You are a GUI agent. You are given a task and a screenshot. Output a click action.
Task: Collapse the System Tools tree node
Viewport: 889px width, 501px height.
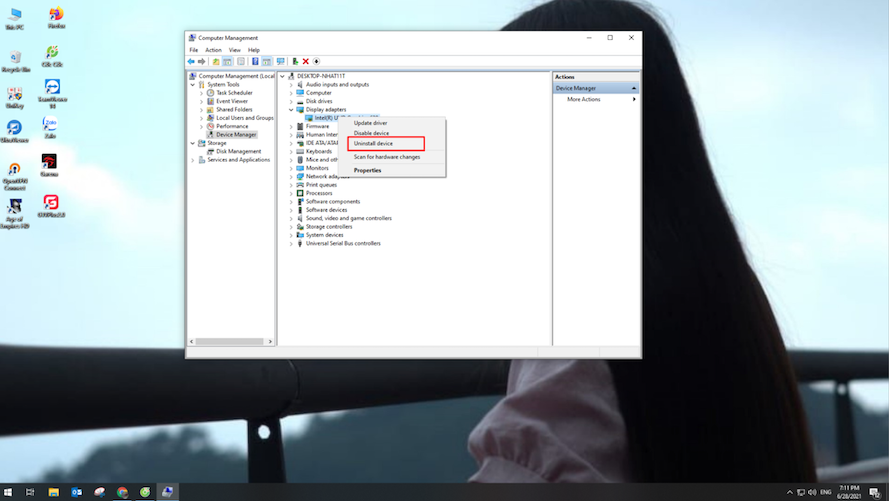pyautogui.click(x=193, y=84)
